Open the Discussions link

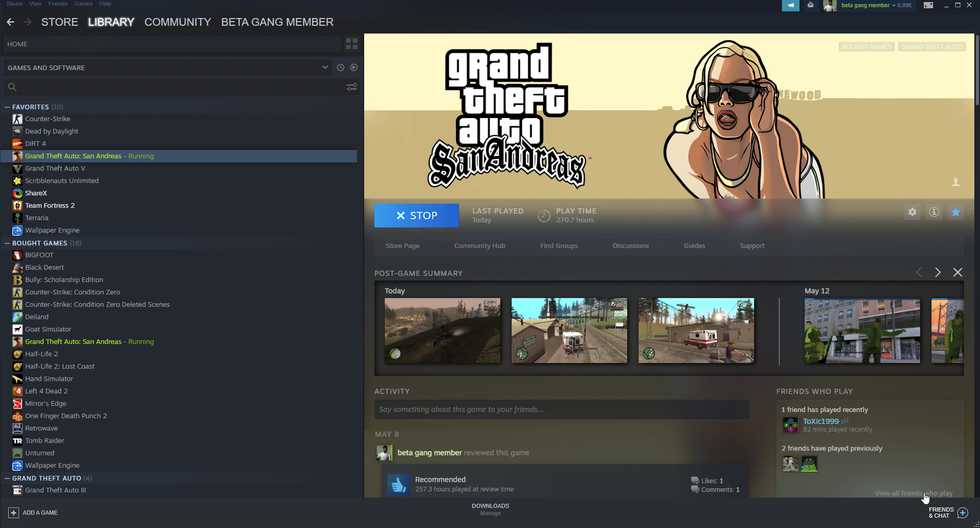click(x=631, y=246)
